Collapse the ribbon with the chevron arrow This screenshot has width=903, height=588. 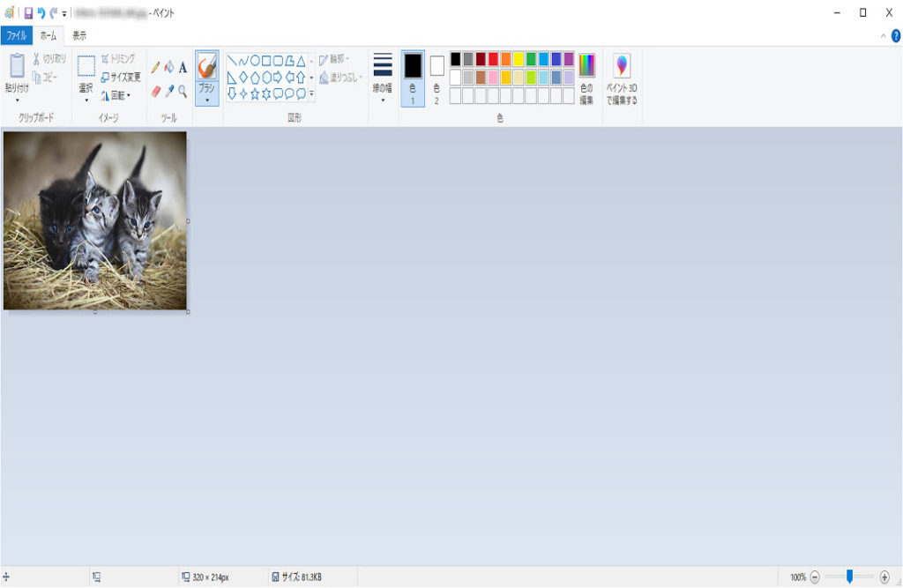884,36
